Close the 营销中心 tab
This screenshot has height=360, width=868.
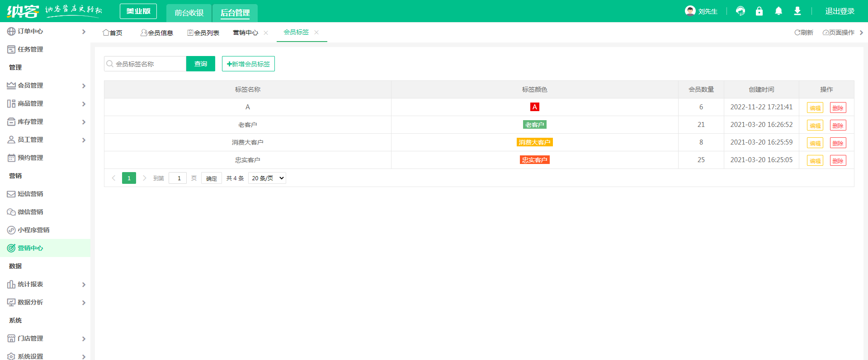click(266, 33)
